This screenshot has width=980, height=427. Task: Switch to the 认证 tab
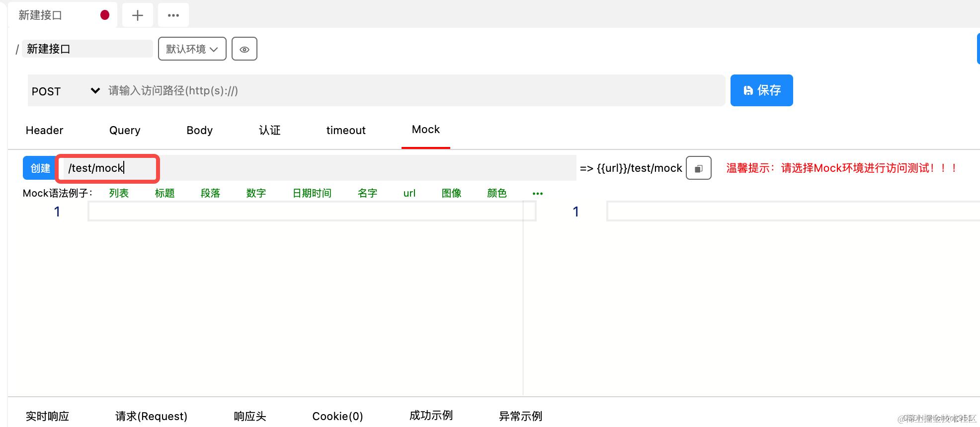pyautogui.click(x=270, y=130)
